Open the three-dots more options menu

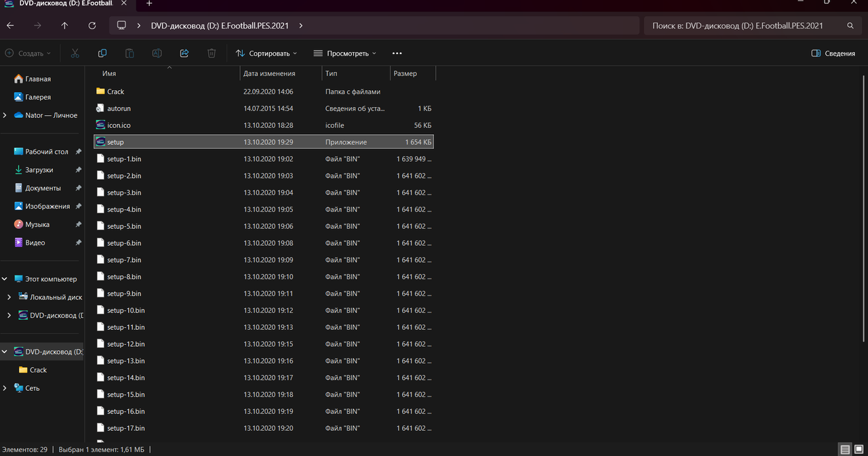(397, 53)
